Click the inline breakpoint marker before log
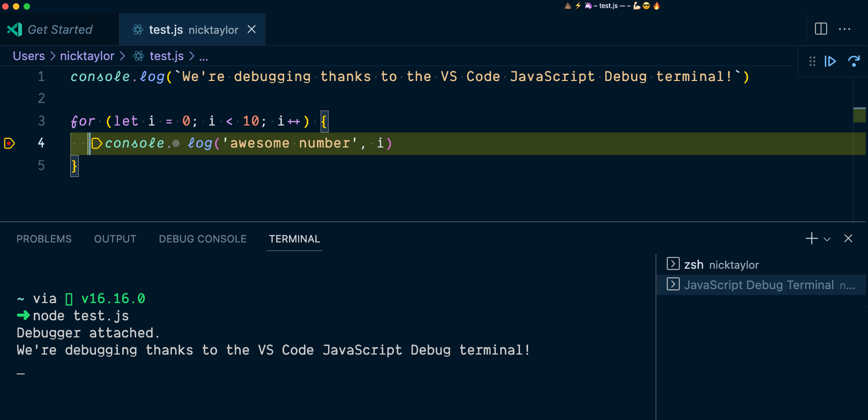 click(x=176, y=143)
